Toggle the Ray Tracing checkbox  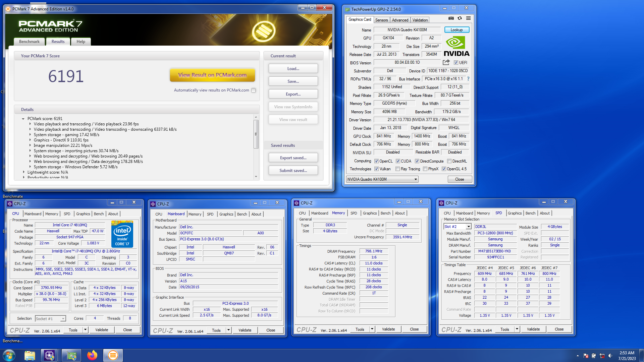pos(397,169)
